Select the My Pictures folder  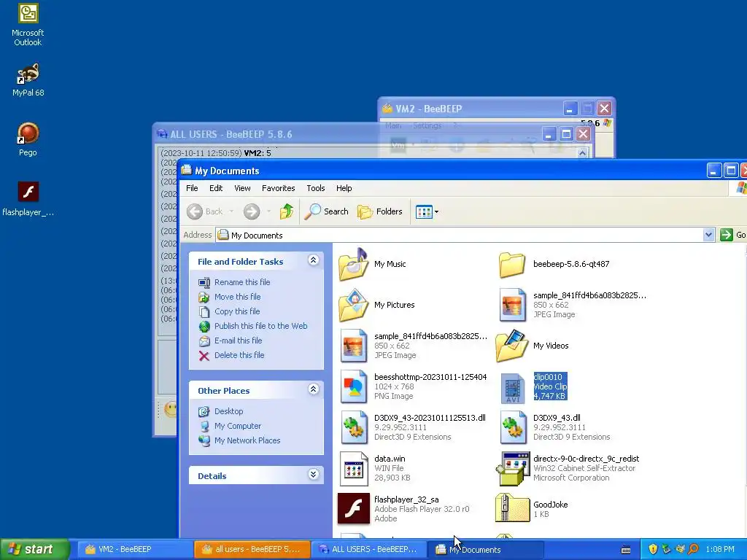coord(377,305)
